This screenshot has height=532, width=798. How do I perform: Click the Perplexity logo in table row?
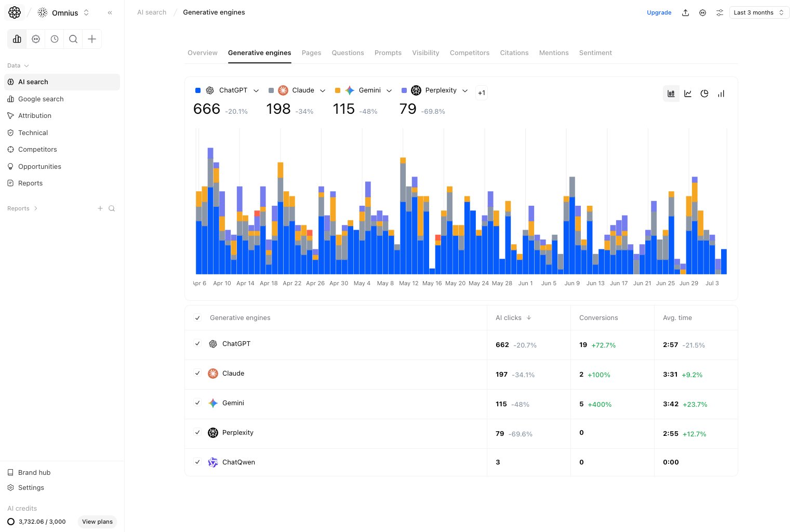213,433
